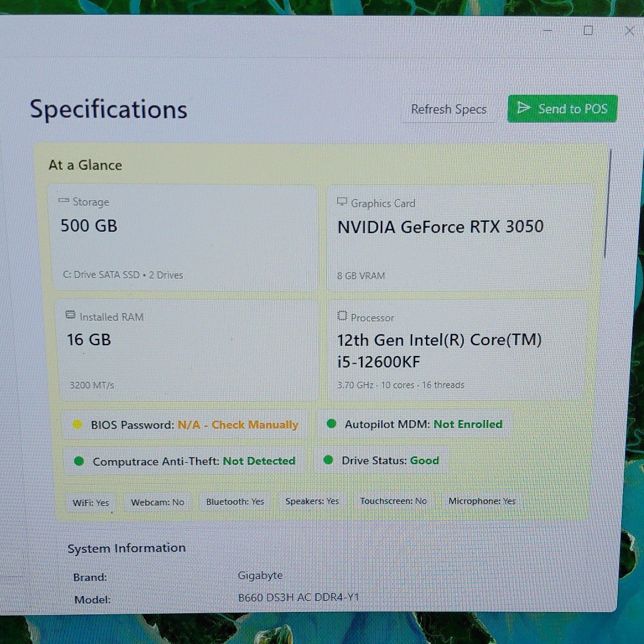The height and width of the screenshot is (644, 644).
Task: Click the Brand: label
Action: point(90,577)
